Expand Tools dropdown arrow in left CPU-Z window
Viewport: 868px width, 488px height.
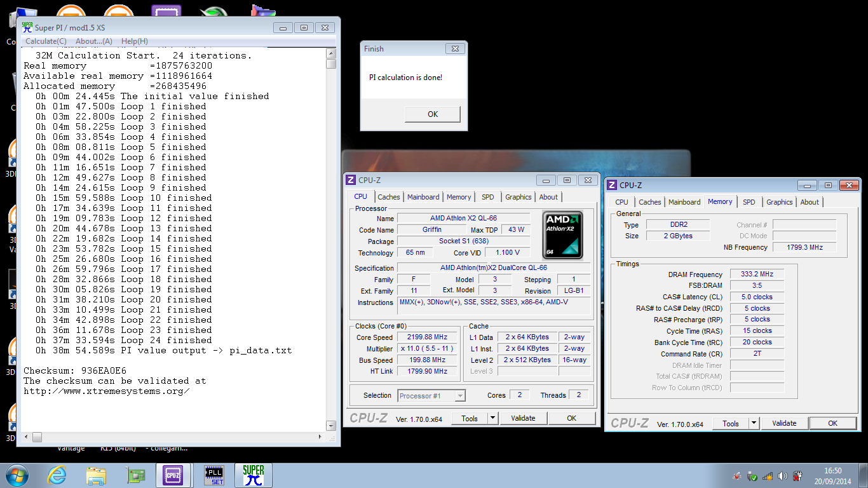492,418
